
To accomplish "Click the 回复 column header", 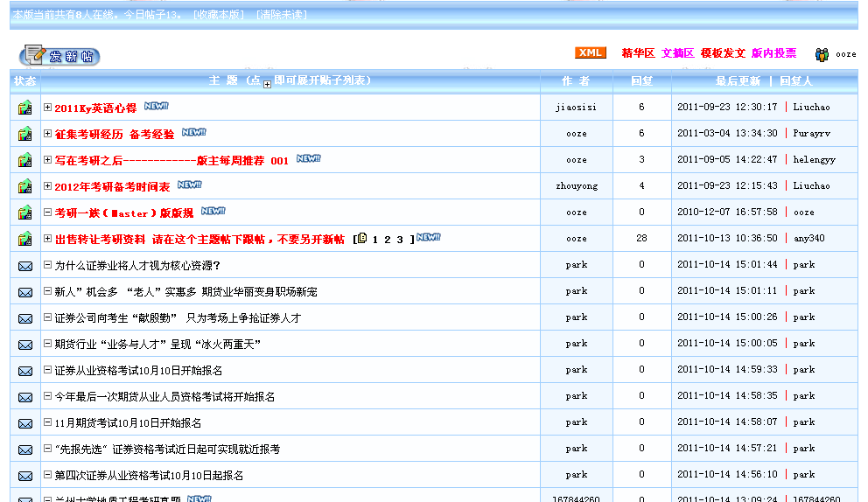I will [641, 80].
